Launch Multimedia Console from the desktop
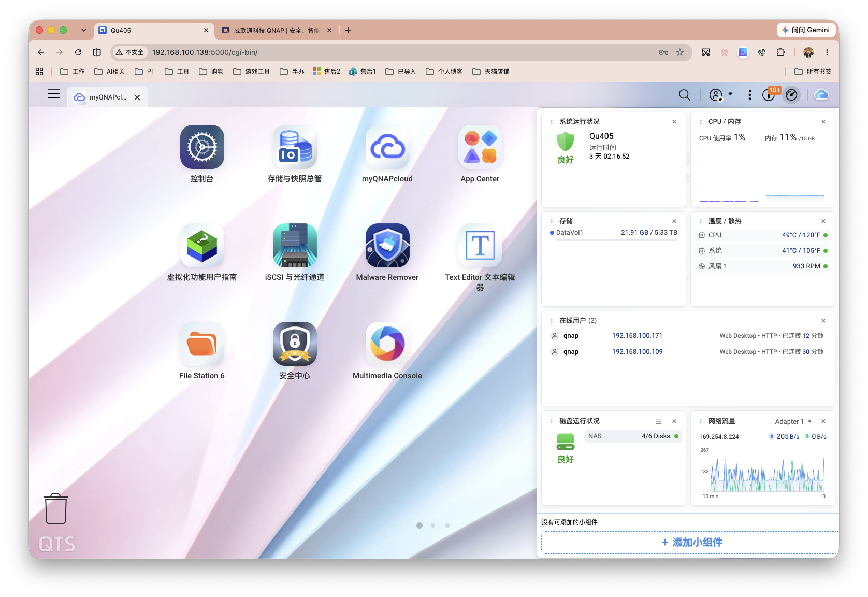 click(x=387, y=344)
